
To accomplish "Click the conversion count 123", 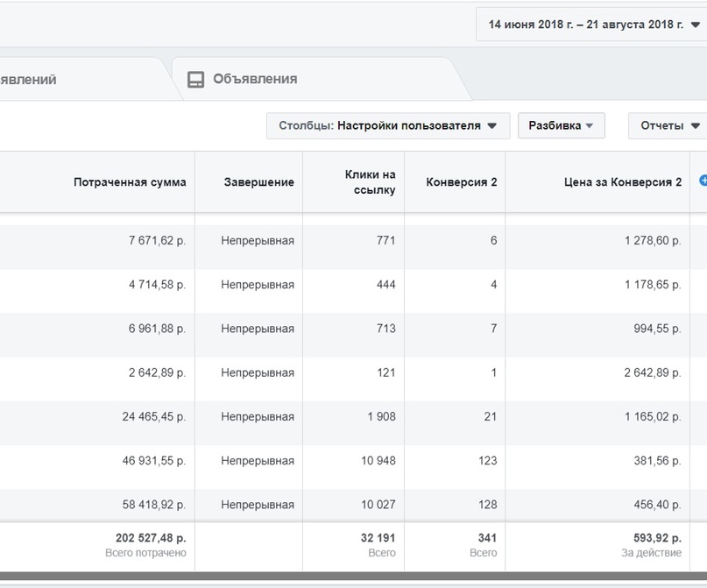I will 488,460.
